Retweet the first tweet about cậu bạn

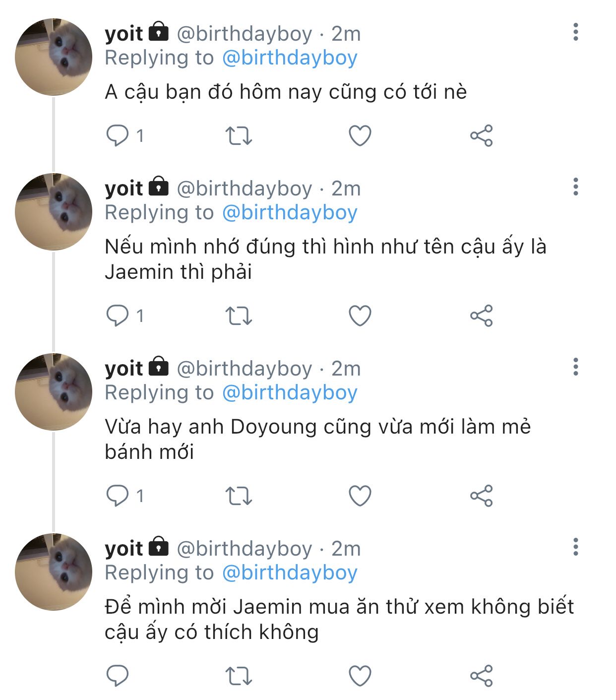pyautogui.click(x=239, y=135)
